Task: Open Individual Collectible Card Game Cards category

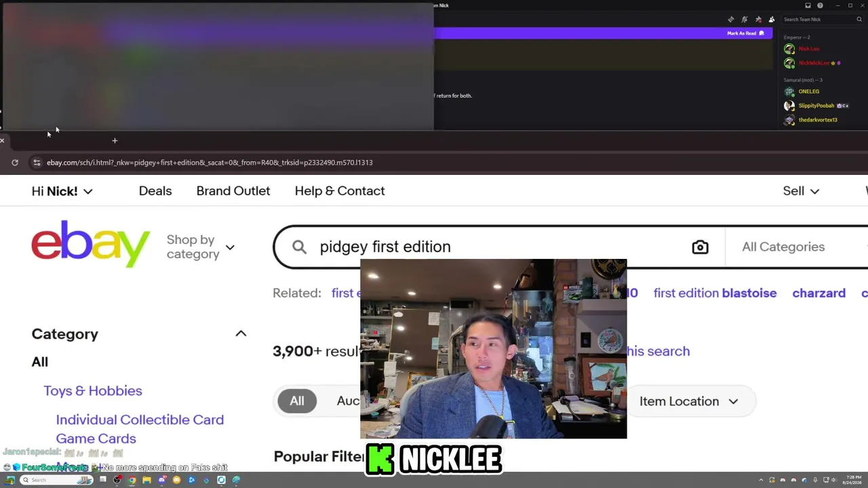Action: pos(140,429)
